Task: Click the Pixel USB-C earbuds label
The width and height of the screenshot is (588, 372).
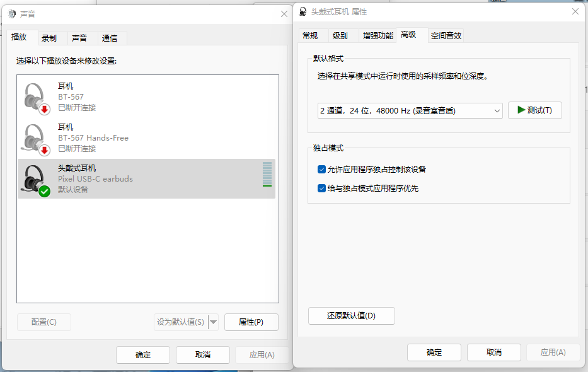Action: [x=96, y=179]
